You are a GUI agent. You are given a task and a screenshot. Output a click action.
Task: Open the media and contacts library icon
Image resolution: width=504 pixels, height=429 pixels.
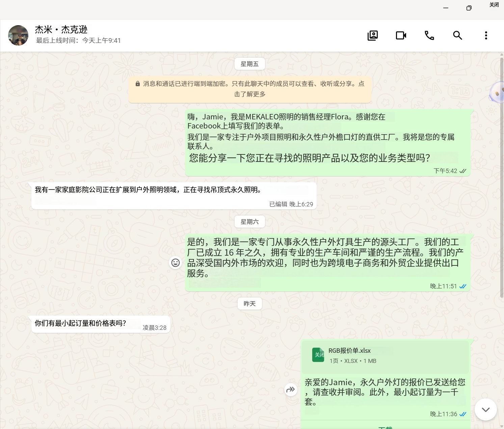click(x=372, y=35)
